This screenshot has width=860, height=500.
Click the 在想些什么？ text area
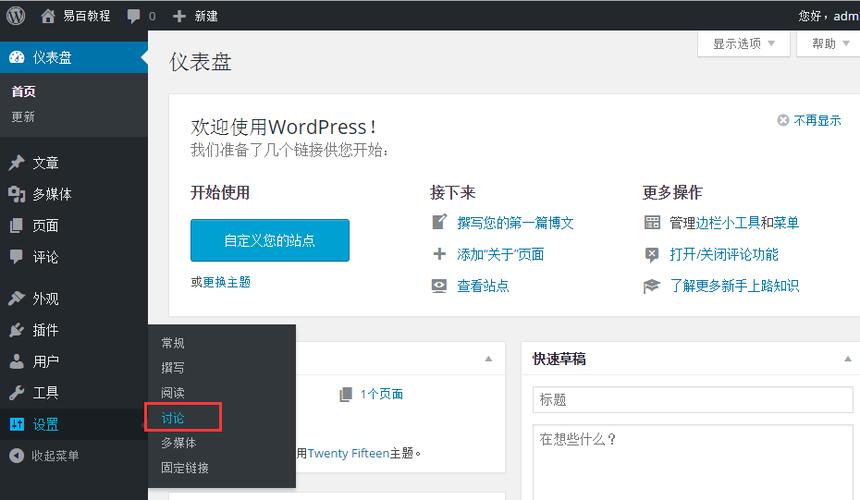(693, 462)
